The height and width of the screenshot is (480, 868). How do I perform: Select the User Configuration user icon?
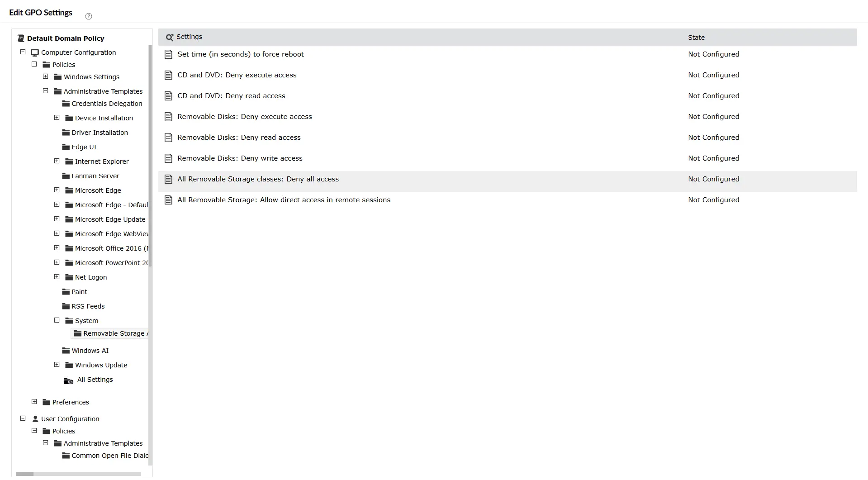coord(34,419)
